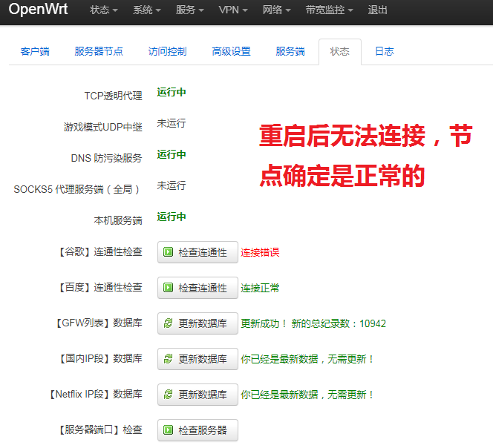Click the SOCKS5 代理服务端（全局）label
493x448 pixels.
[x=76, y=189]
